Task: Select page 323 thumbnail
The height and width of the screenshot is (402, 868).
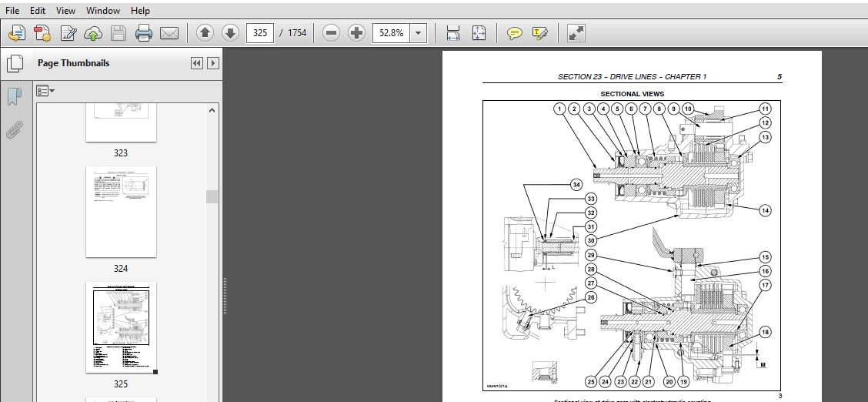Action: pyautogui.click(x=121, y=122)
